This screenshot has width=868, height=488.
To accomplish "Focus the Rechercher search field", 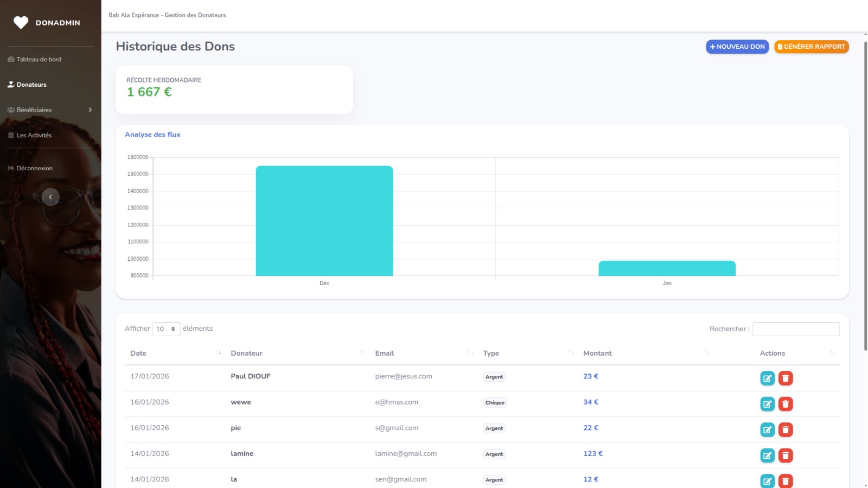I will point(796,329).
